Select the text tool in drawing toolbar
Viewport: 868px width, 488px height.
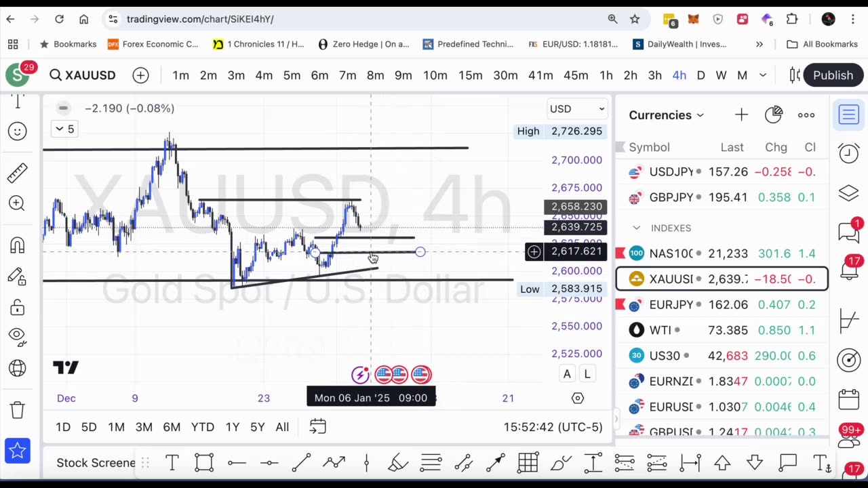[x=172, y=463]
